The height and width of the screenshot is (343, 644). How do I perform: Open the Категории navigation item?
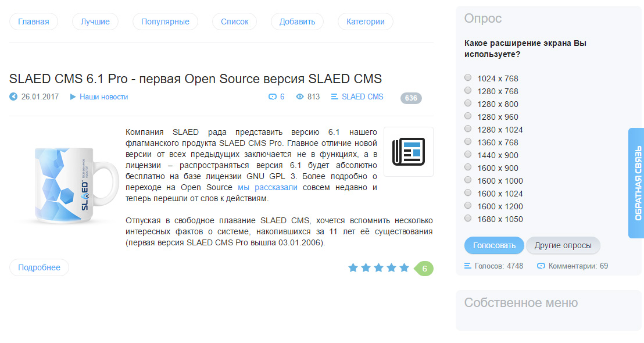tap(365, 22)
